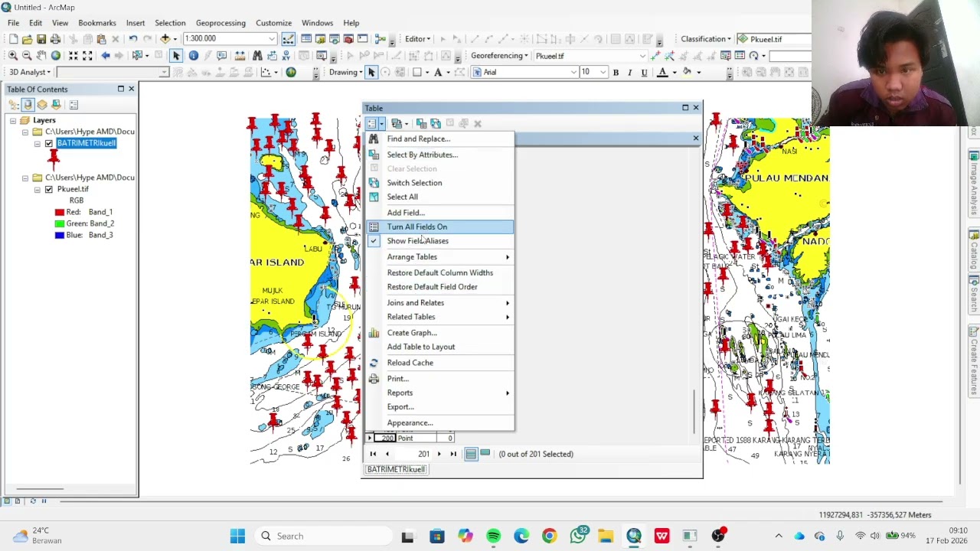Collapse the Layers tree node
The width and height of the screenshot is (980, 551).
point(13,121)
